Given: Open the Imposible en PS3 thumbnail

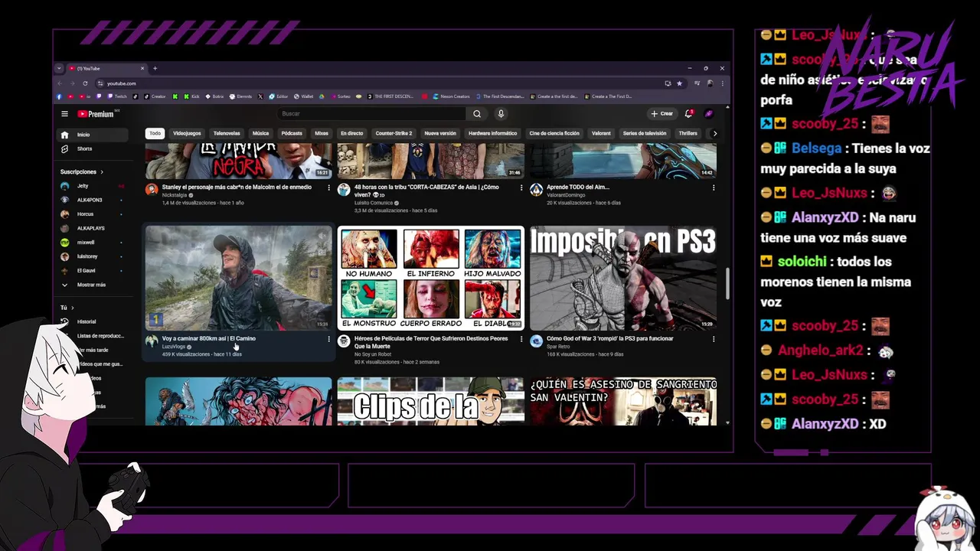Looking at the screenshot, I should 623,278.
